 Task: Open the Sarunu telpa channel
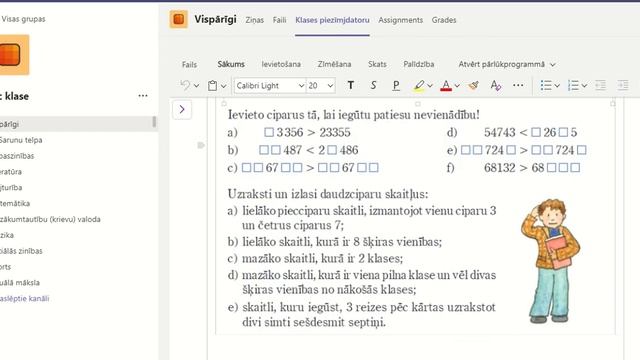click(21, 140)
